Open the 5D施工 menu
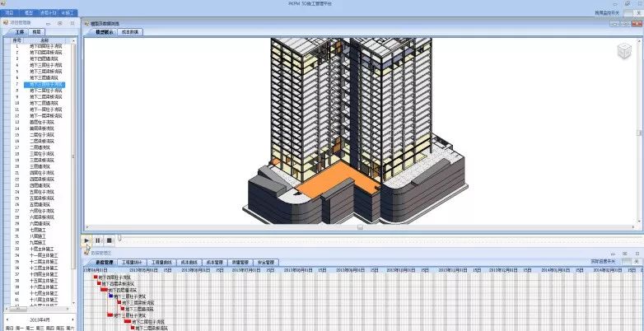The width and height of the screenshot is (644, 331). 68,13
